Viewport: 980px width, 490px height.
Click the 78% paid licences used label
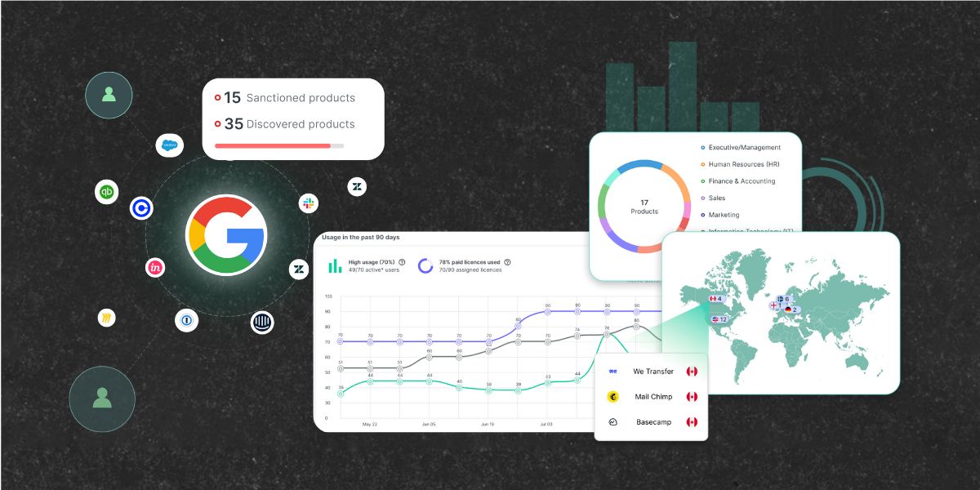pyautogui.click(x=470, y=262)
